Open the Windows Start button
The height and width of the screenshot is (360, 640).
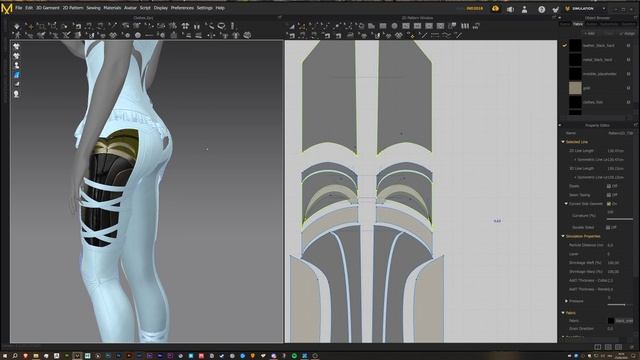[x=5, y=356]
